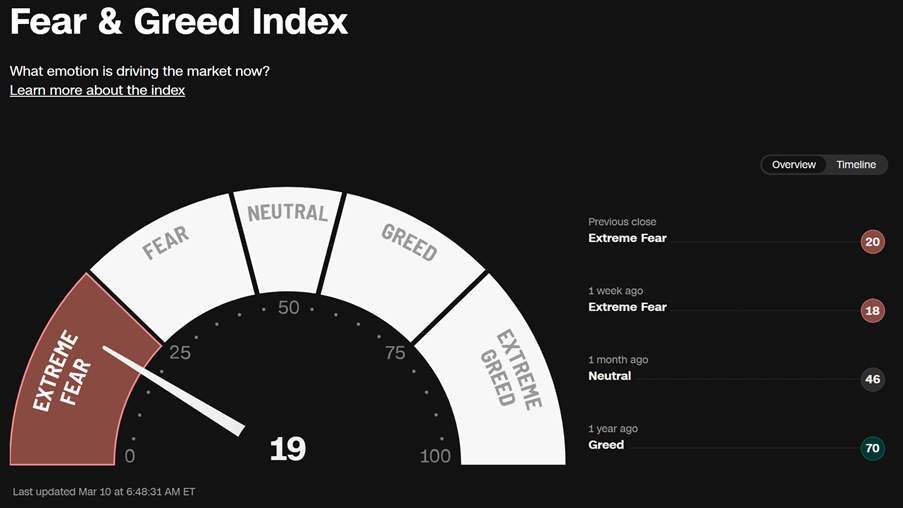Click the gauge scale label 100
Viewport: 903px width, 508px height.
(435, 456)
